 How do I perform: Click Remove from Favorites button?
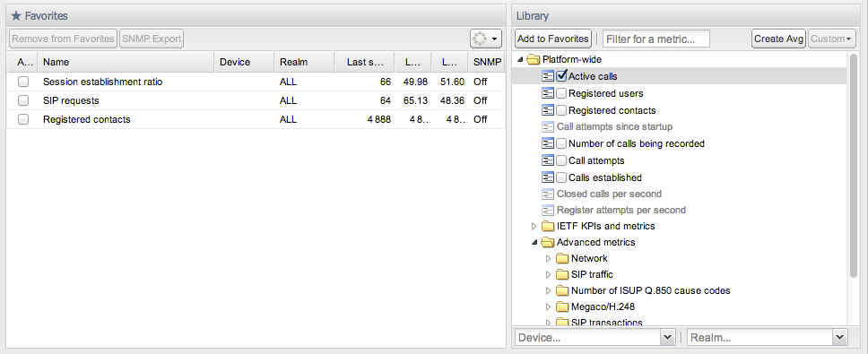tap(63, 39)
